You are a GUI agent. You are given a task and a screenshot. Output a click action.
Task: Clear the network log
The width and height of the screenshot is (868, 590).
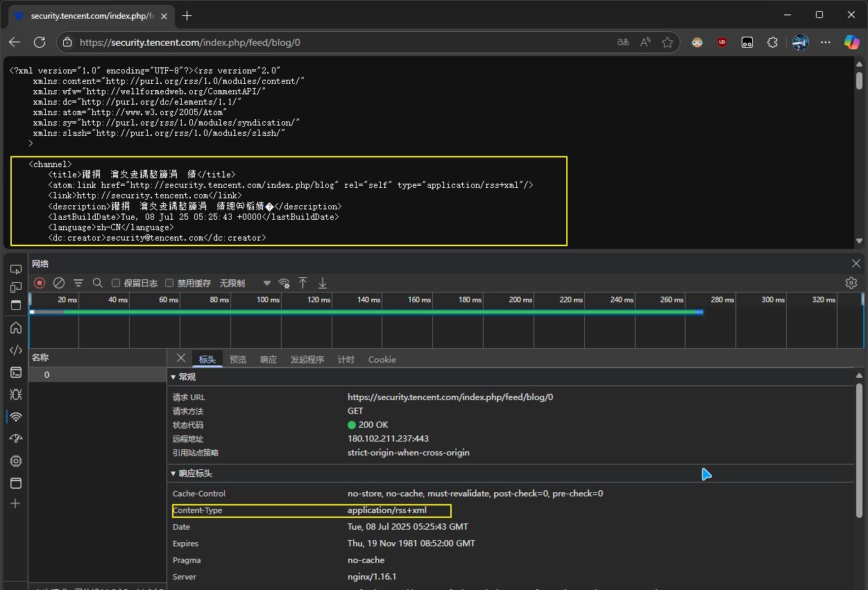(x=59, y=283)
